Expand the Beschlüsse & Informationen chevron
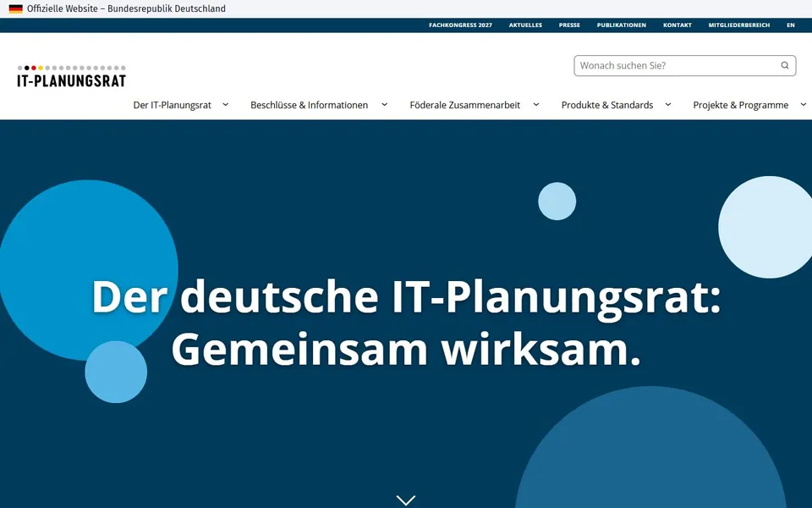The height and width of the screenshot is (508, 812). pos(385,105)
